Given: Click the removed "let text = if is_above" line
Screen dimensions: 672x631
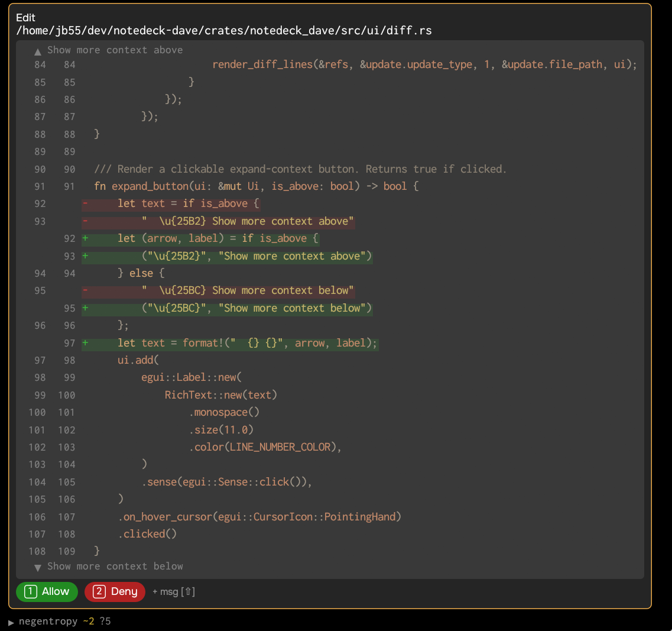Looking at the screenshot, I should pyautogui.click(x=188, y=203).
